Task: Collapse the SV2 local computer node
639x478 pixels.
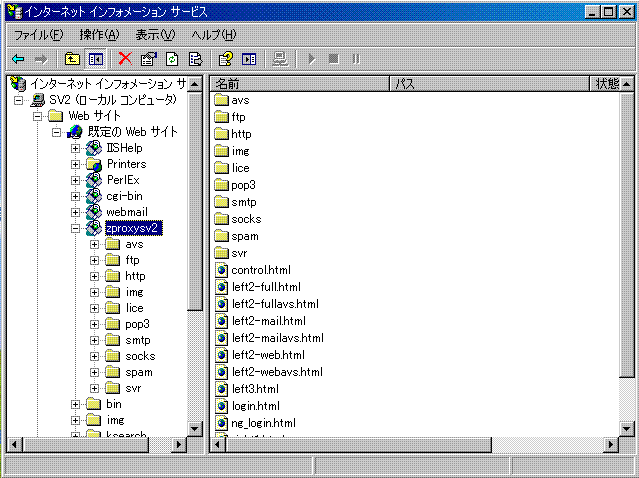Action: [18, 100]
